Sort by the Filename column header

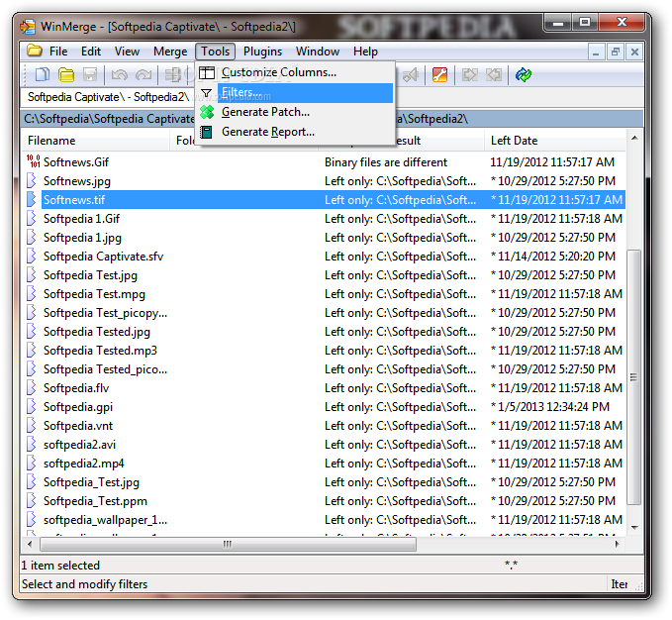pos(96,141)
